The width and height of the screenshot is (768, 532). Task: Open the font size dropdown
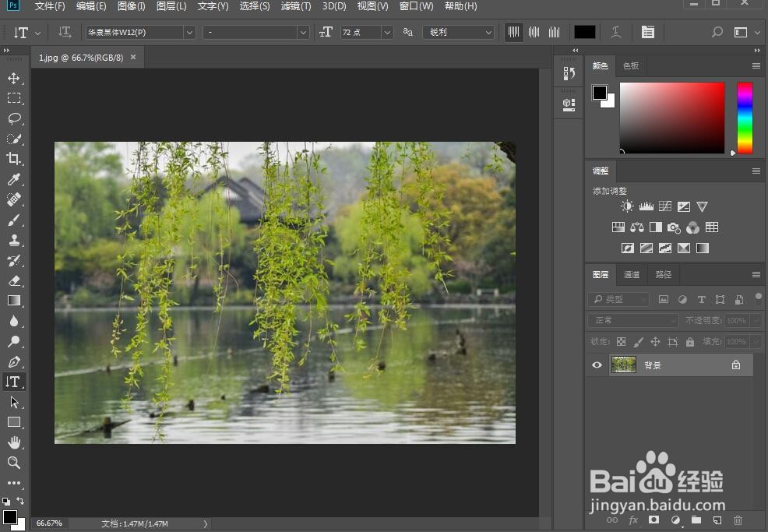(x=387, y=33)
